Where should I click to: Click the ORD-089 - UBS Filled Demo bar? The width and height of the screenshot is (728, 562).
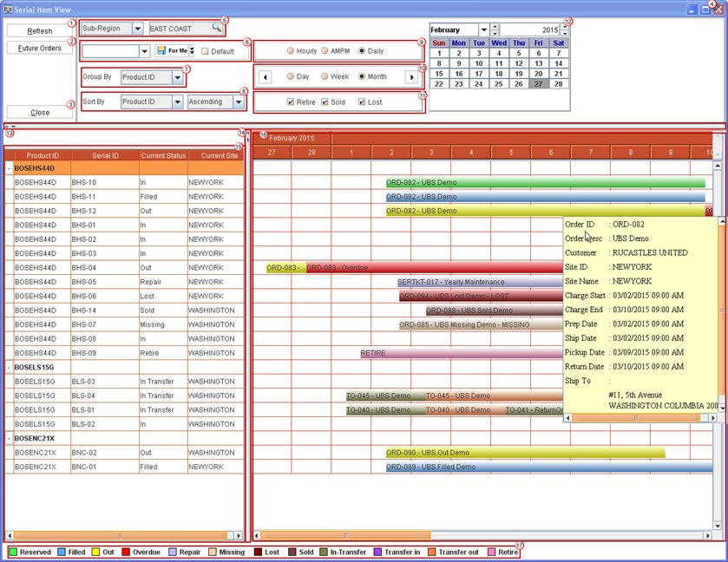tap(549, 467)
